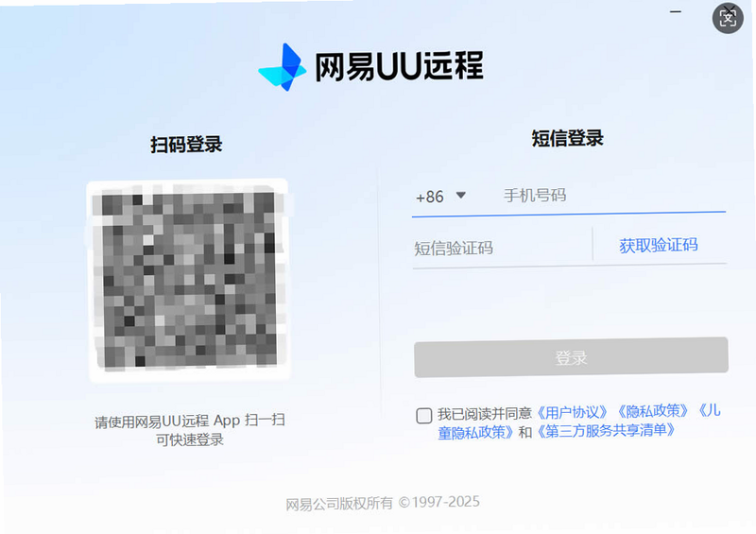Viewport: 756px width, 534px height.
Task: Open the 《隐私政策》 link
Action: (653, 411)
